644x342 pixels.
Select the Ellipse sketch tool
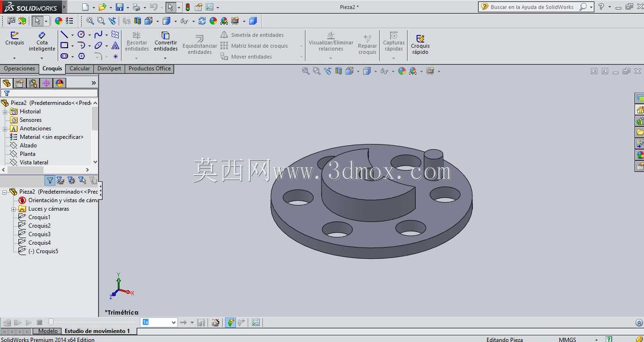[x=98, y=45]
